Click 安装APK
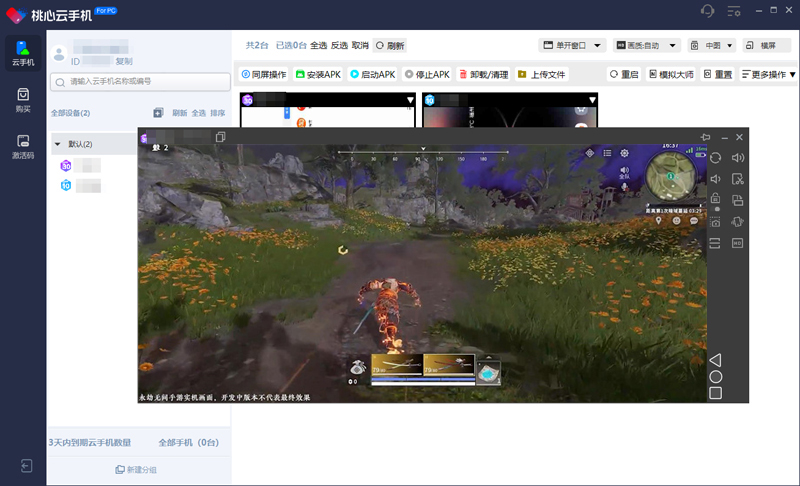Screen dimensions: 800x486 pos(318,74)
